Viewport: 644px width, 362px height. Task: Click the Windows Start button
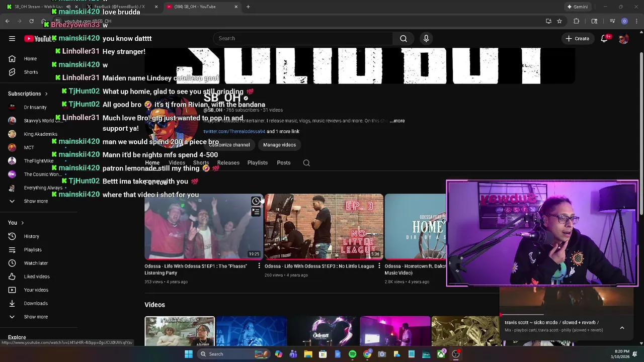coord(188,354)
